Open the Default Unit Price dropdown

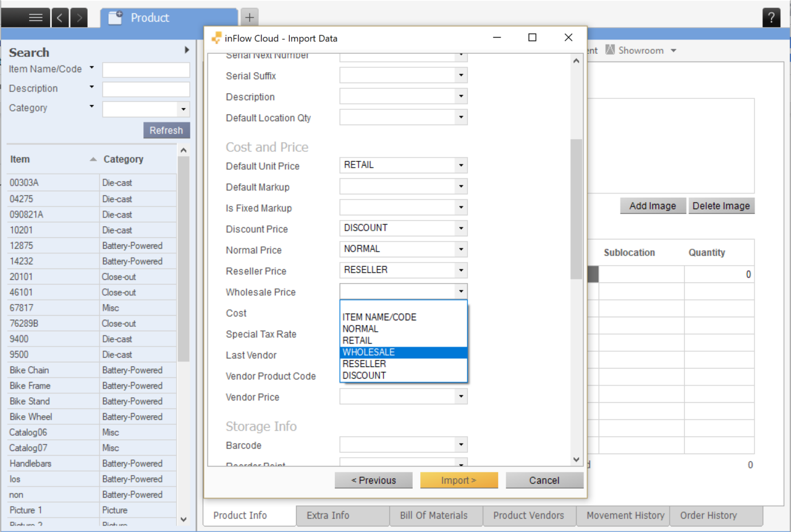pos(460,165)
